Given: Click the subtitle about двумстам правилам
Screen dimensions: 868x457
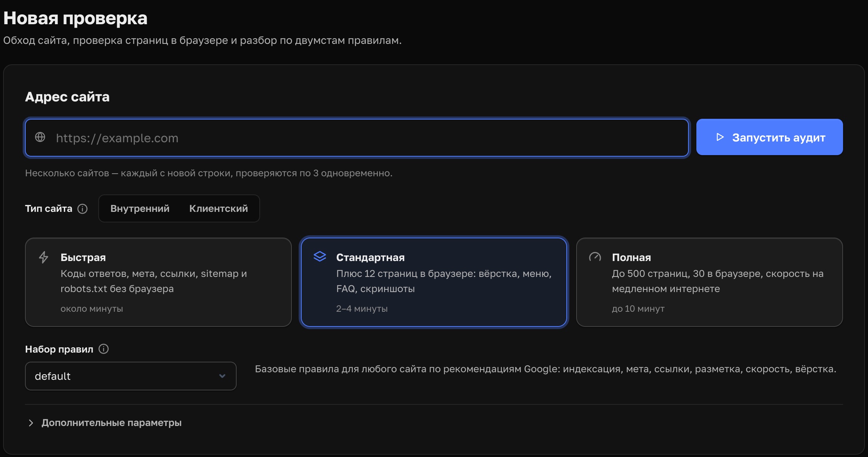Looking at the screenshot, I should click(202, 40).
